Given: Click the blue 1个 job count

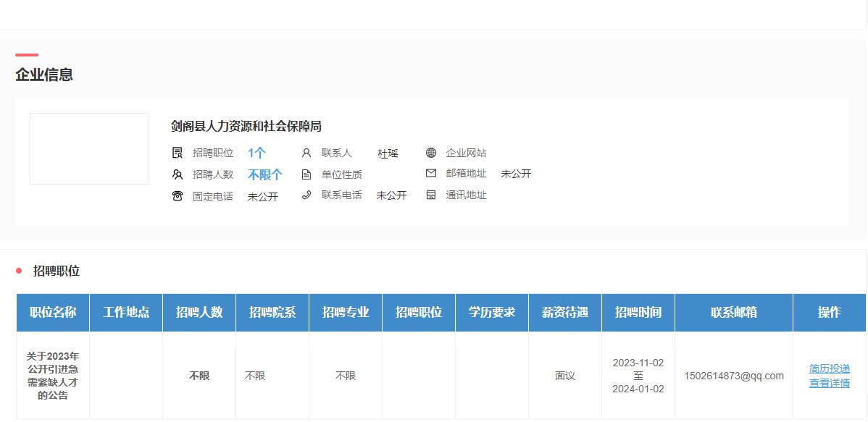Looking at the screenshot, I should [x=256, y=153].
